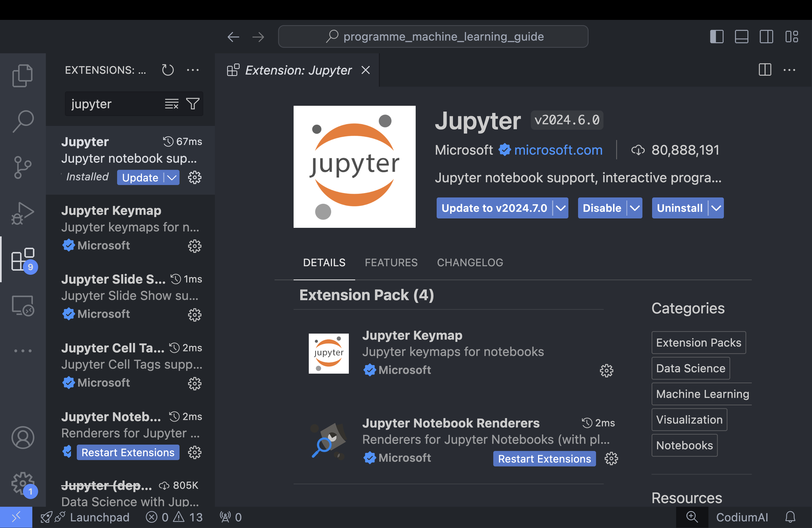Image resolution: width=812 pixels, height=528 pixels.
Task: Manage gear for Jupyter Keymap in sidebar list
Action: click(194, 246)
